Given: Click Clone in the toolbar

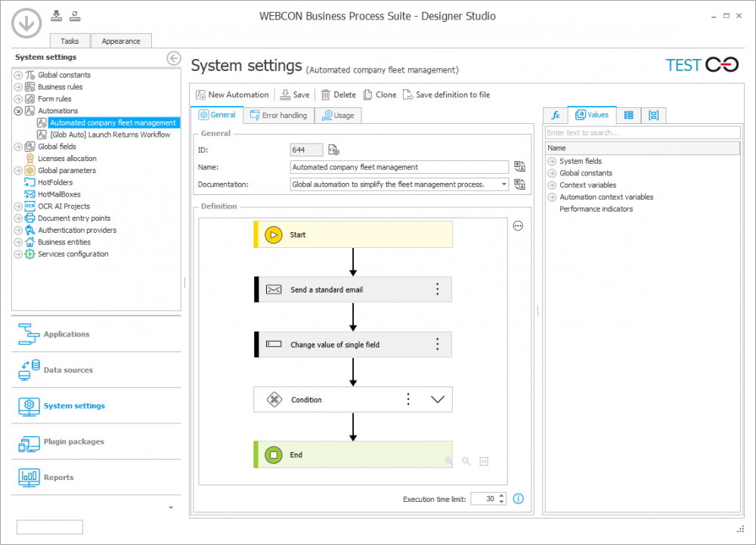Looking at the screenshot, I should click(x=380, y=95).
